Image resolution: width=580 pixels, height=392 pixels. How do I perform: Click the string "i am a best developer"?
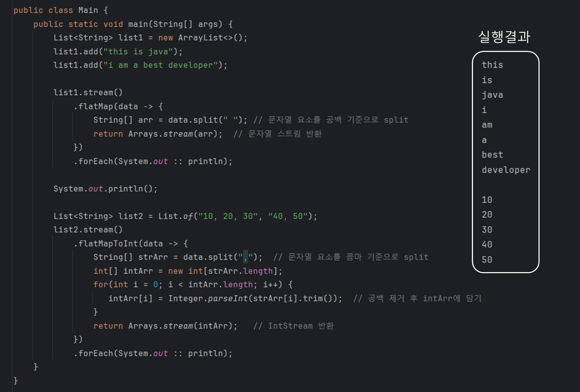point(160,65)
